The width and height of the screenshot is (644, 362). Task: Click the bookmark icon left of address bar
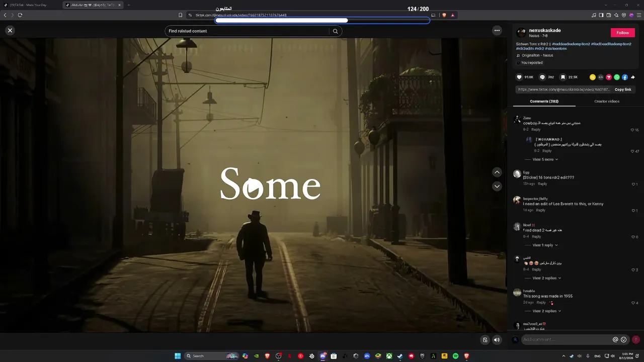point(181,15)
